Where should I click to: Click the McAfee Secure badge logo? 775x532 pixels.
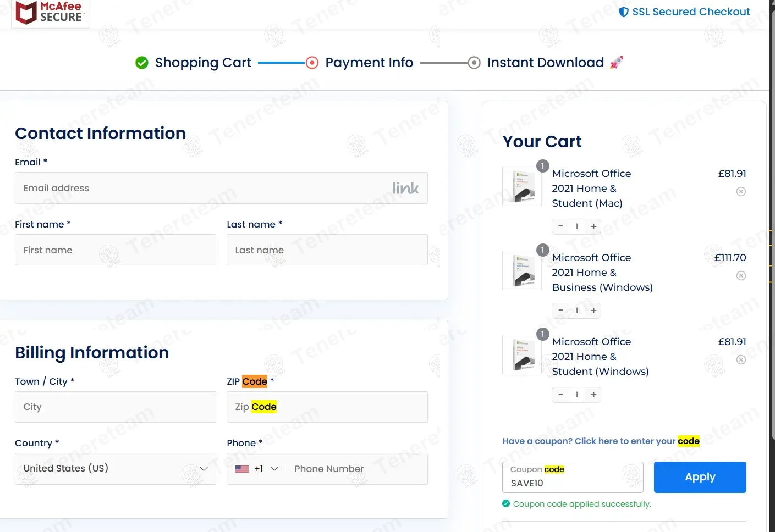pos(50,12)
